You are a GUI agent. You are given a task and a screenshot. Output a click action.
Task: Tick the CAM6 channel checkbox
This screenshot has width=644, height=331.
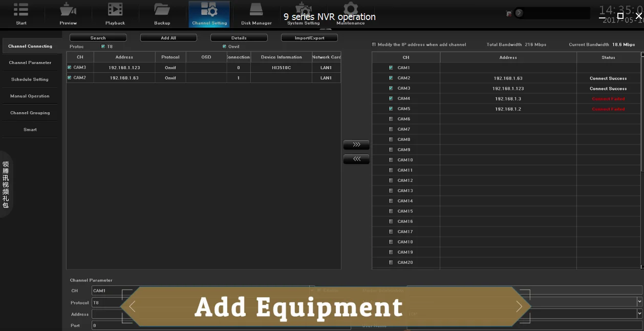391,119
